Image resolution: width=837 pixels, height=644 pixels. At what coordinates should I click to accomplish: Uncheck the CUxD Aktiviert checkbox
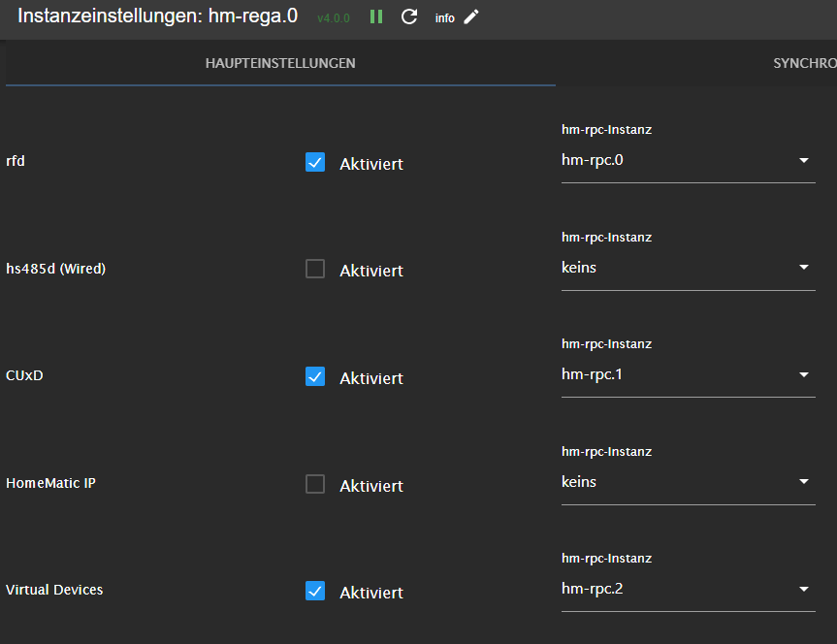(315, 376)
